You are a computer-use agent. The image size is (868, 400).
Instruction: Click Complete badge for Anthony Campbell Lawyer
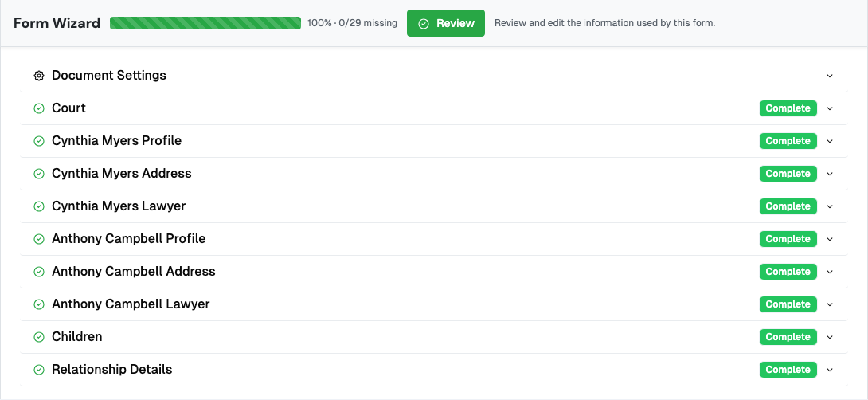pyautogui.click(x=788, y=304)
